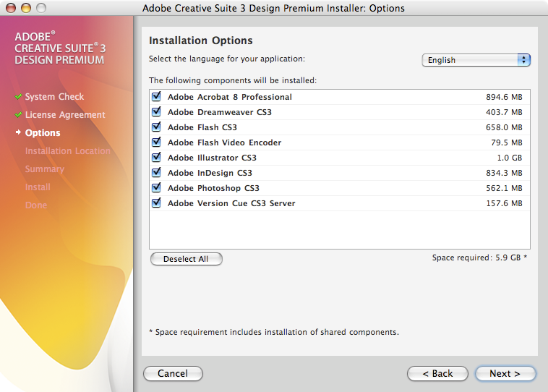Uncheck Adobe Acrobat 8 Professional checkbox
This screenshot has width=548, height=392.
pos(156,96)
